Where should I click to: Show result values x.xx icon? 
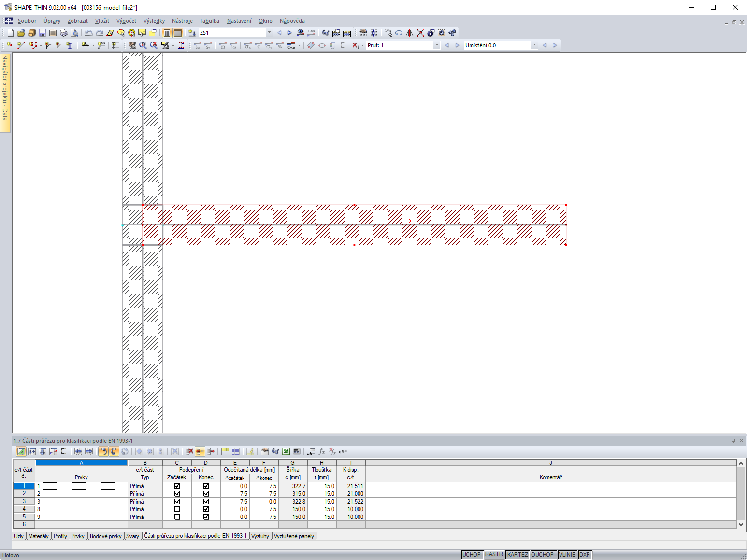tap(311, 33)
